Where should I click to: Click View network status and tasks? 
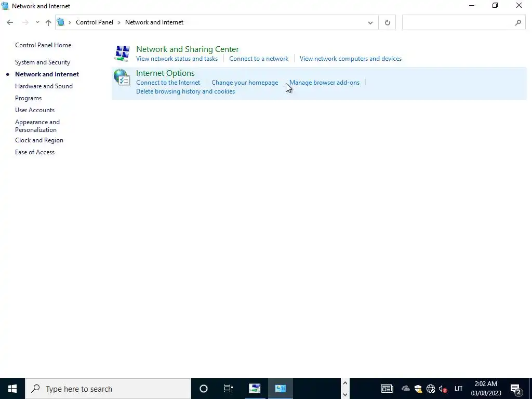(x=177, y=59)
